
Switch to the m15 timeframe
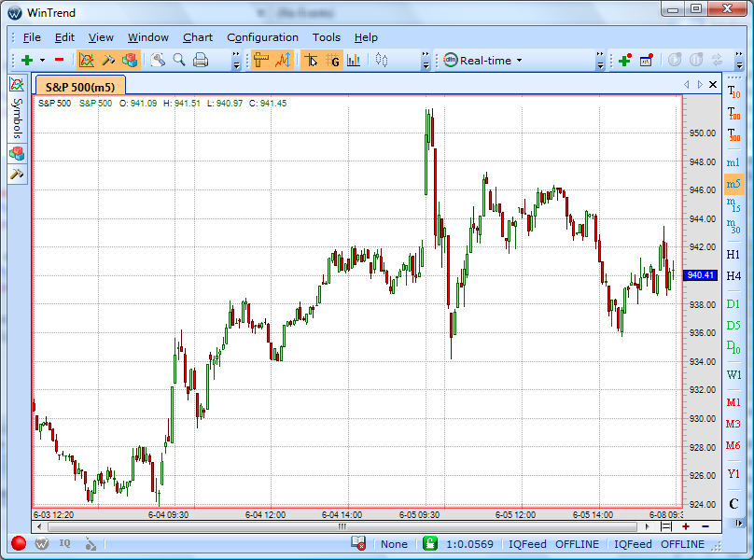pyautogui.click(x=733, y=205)
